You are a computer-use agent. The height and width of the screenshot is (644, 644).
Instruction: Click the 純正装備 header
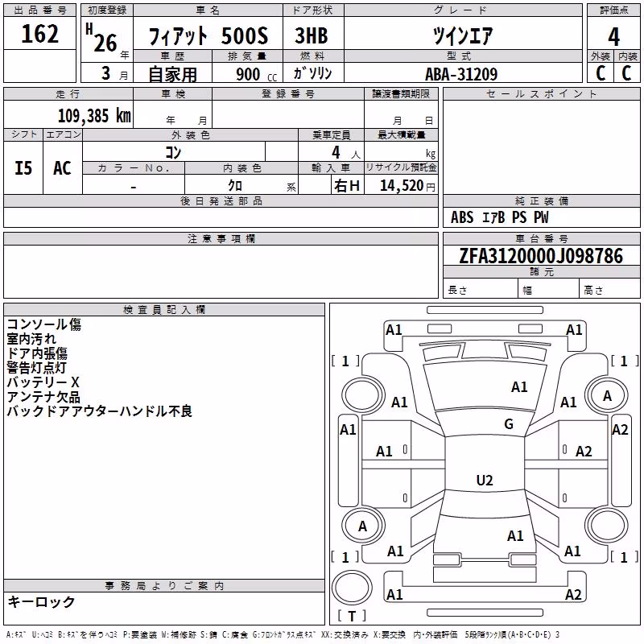(541, 201)
